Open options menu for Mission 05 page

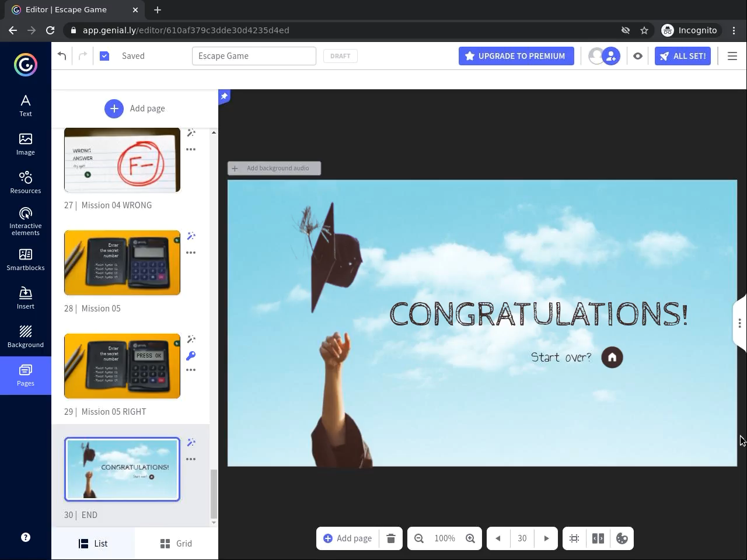pos(191,253)
